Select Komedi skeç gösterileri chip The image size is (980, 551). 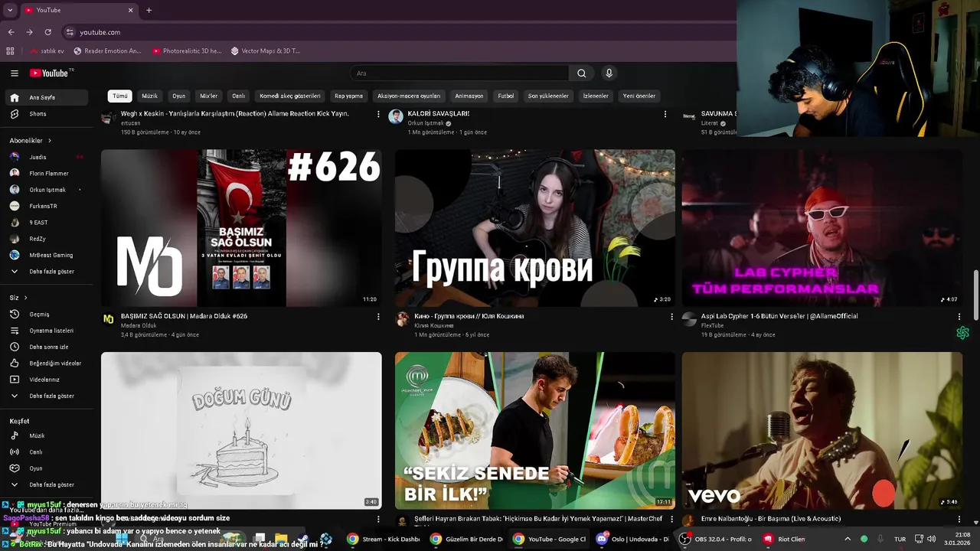[290, 96]
